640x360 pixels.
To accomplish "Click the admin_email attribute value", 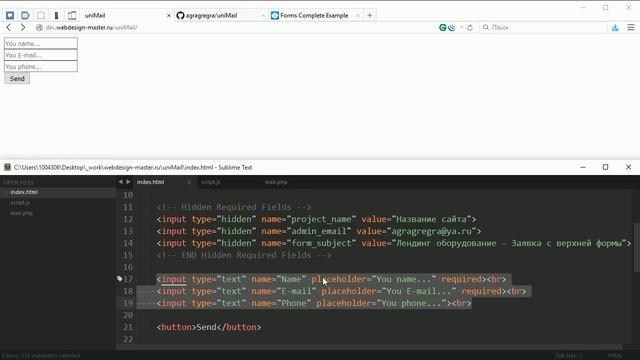I will click(x=319, y=231).
